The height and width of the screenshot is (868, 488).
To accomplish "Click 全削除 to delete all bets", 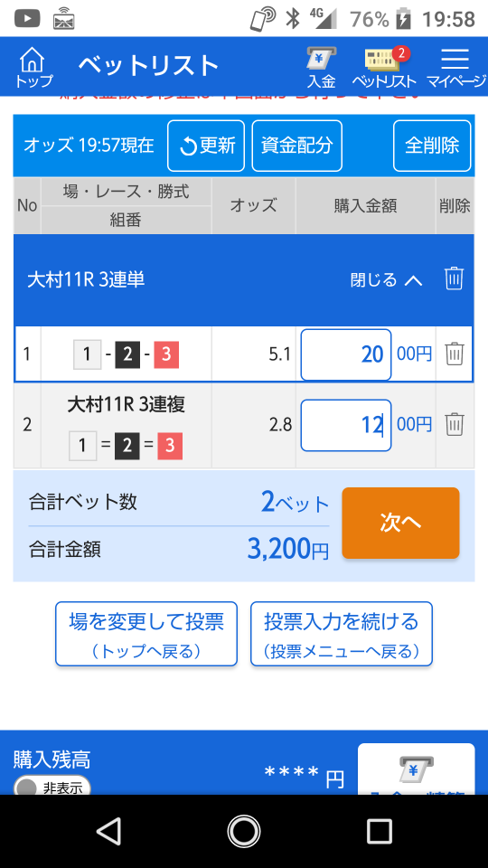I will point(432,146).
